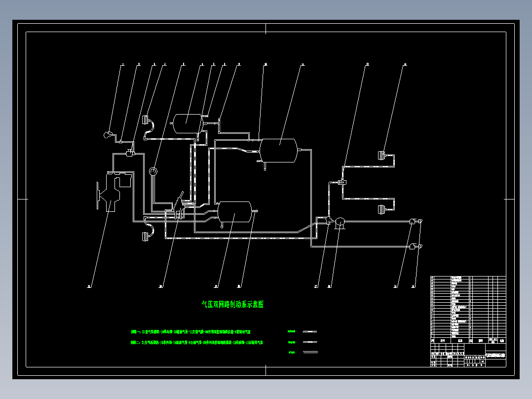This screenshot has height=399, width=532.
Task: Click the drawing name cell in title block
Action: [495, 356]
